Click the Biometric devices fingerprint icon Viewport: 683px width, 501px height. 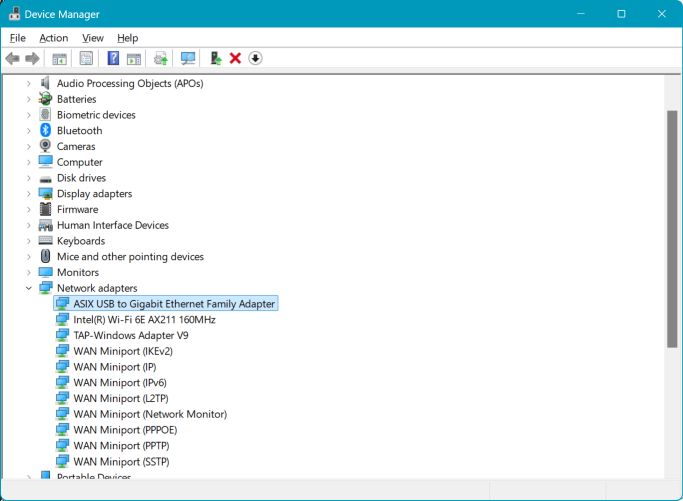point(45,115)
